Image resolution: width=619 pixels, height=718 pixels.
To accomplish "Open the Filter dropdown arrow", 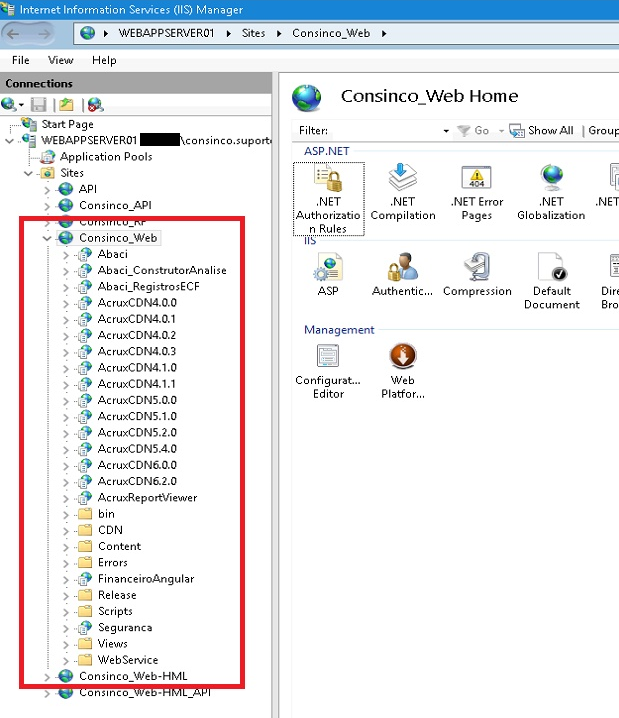I will [x=446, y=131].
